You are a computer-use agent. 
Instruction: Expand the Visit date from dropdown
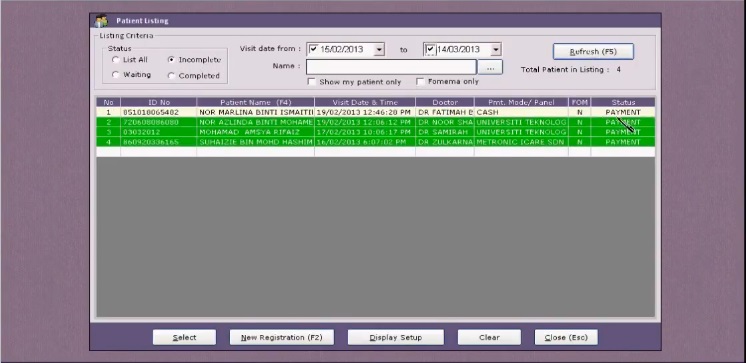pos(379,49)
